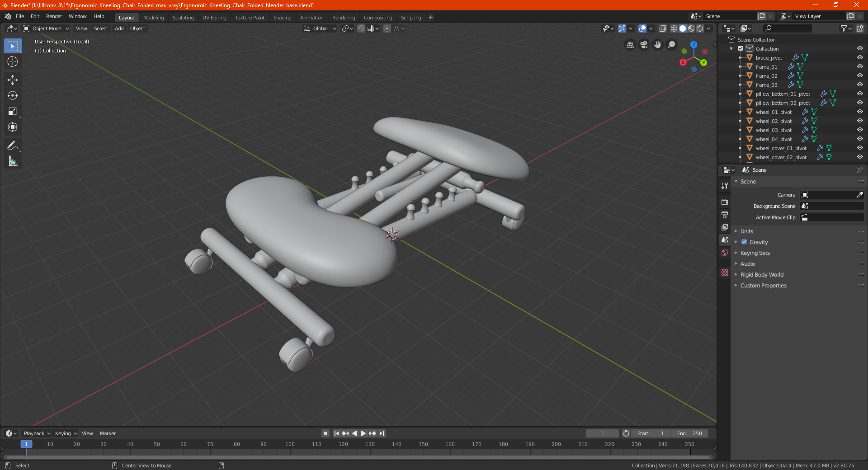868x470 pixels.
Task: Open the Active Tool properties tab
Action: (x=725, y=185)
